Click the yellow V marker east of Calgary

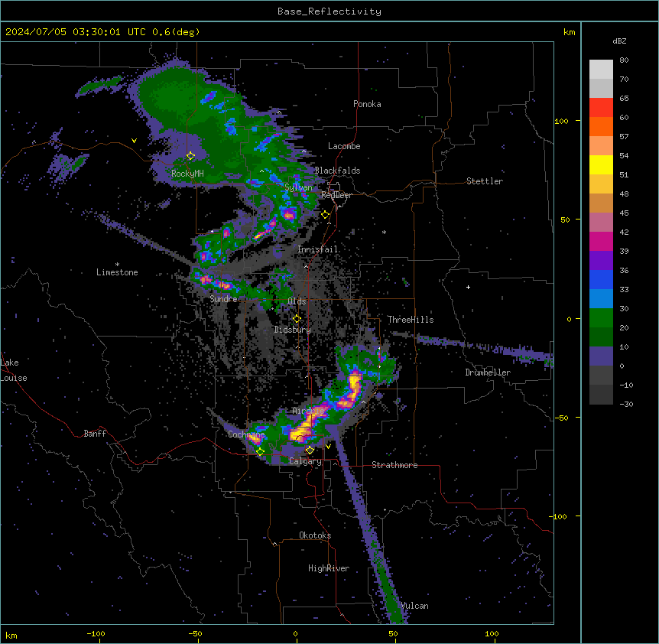(x=328, y=447)
